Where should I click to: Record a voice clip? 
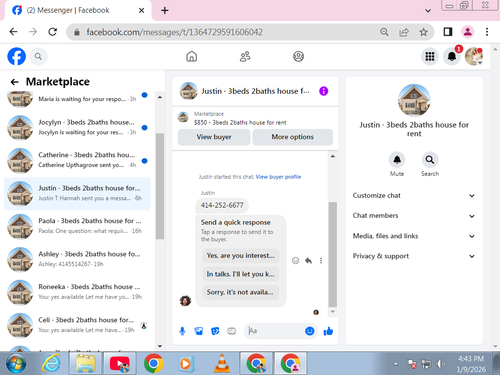[182, 331]
